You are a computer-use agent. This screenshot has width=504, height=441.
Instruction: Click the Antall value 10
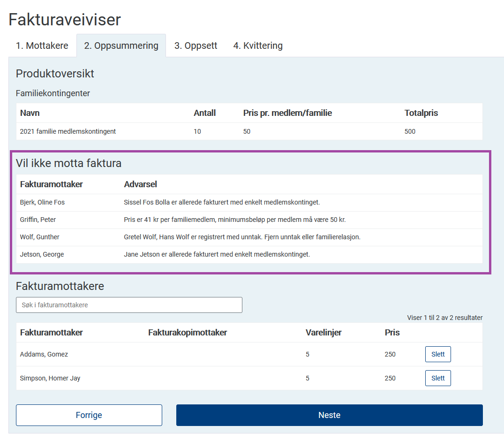pos(197,131)
